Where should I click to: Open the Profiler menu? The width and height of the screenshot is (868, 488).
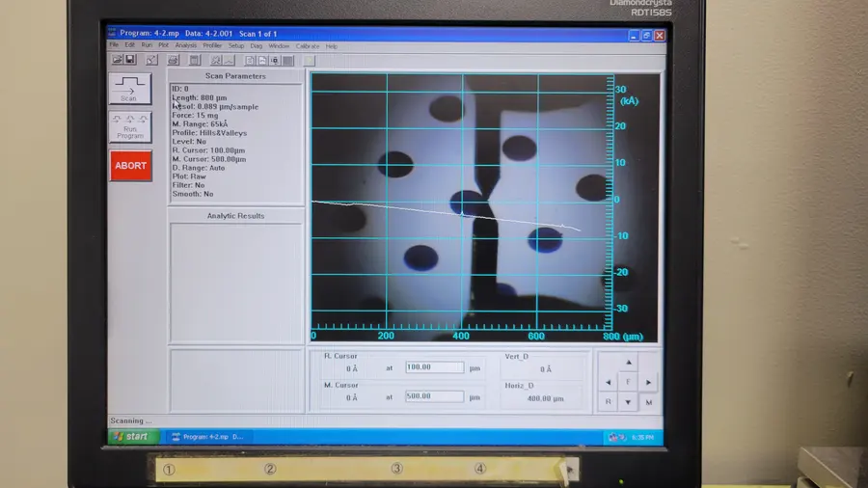click(x=212, y=46)
